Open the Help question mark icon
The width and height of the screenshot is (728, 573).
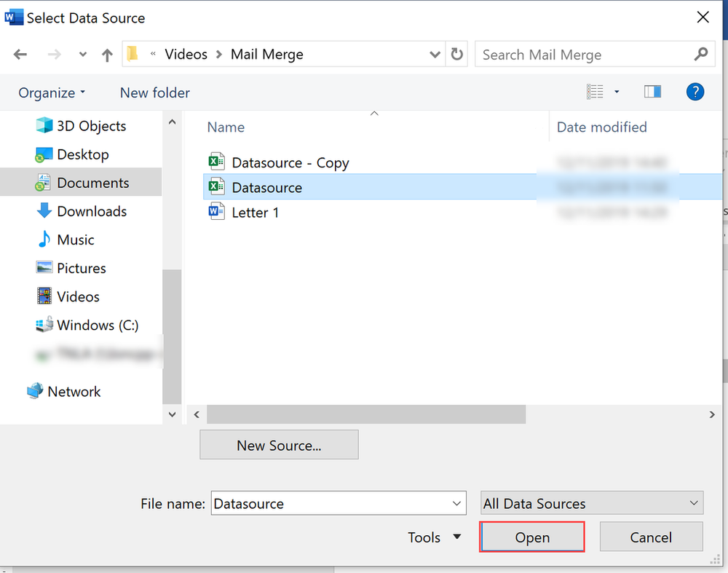695,92
